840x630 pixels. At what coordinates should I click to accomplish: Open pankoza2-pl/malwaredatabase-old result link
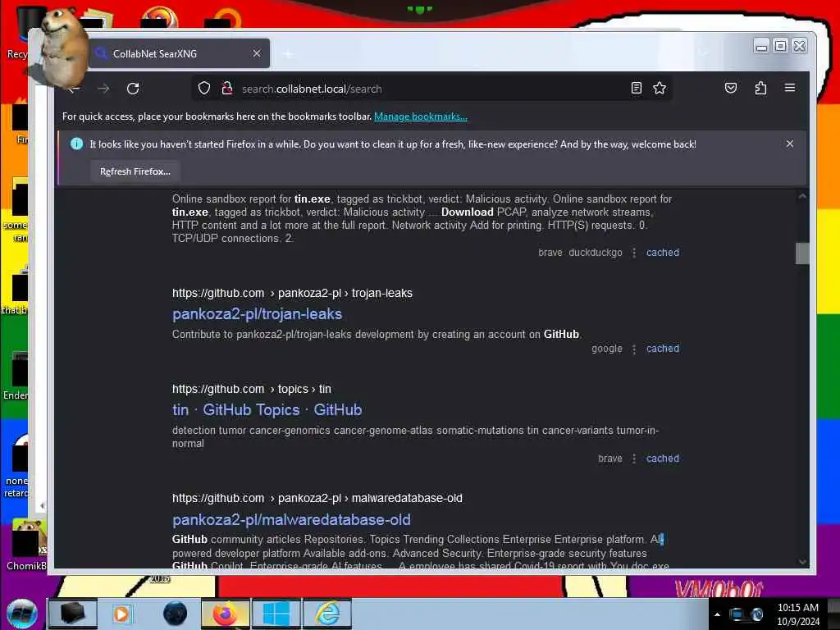pyautogui.click(x=291, y=519)
